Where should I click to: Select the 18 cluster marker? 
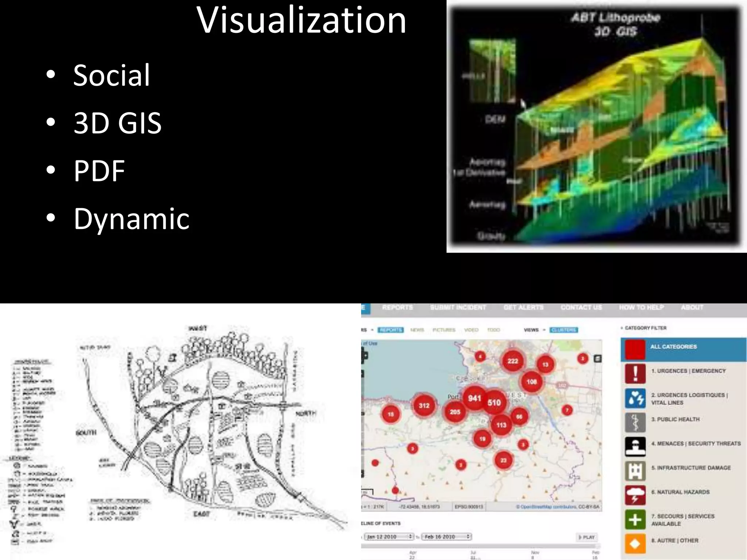(x=391, y=414)
